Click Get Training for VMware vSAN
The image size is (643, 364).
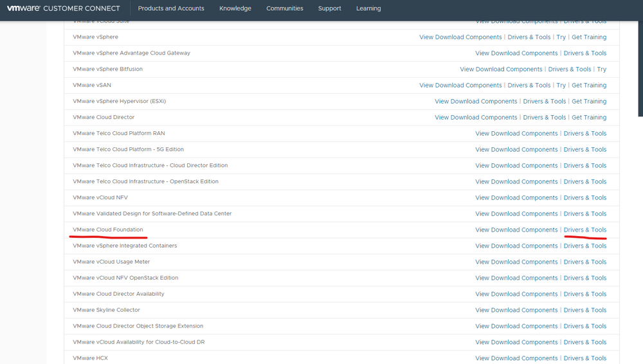click(589, 85)
